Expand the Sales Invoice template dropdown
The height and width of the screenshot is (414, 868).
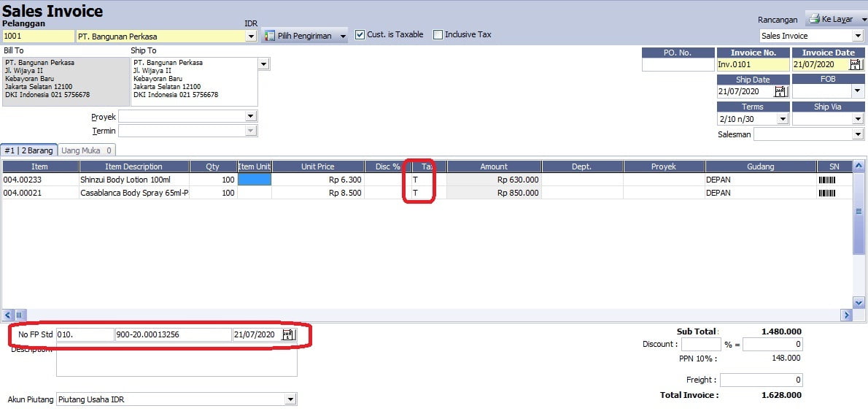click(858, 36)
